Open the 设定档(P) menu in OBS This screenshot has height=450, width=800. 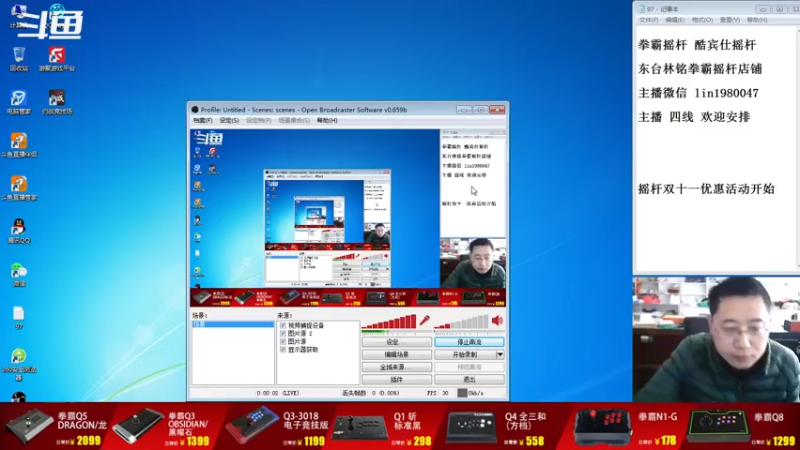pos(259,121)
